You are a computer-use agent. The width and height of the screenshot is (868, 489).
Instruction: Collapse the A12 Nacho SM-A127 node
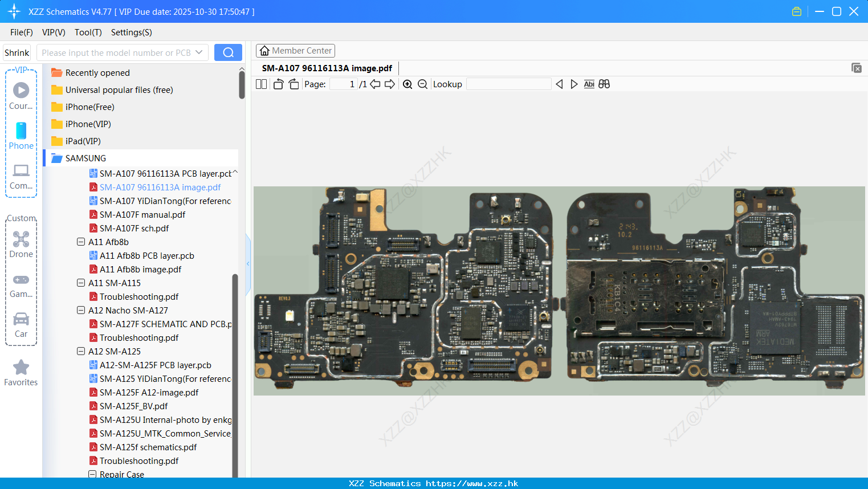pyautogui.click(x=81, y=310)
